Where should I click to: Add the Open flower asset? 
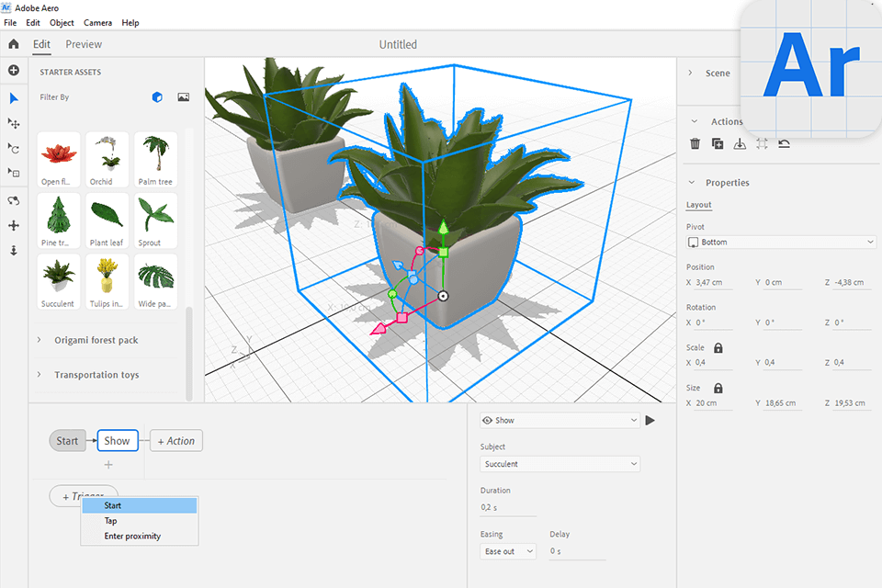pyautogui.click(x=59, y=160)
